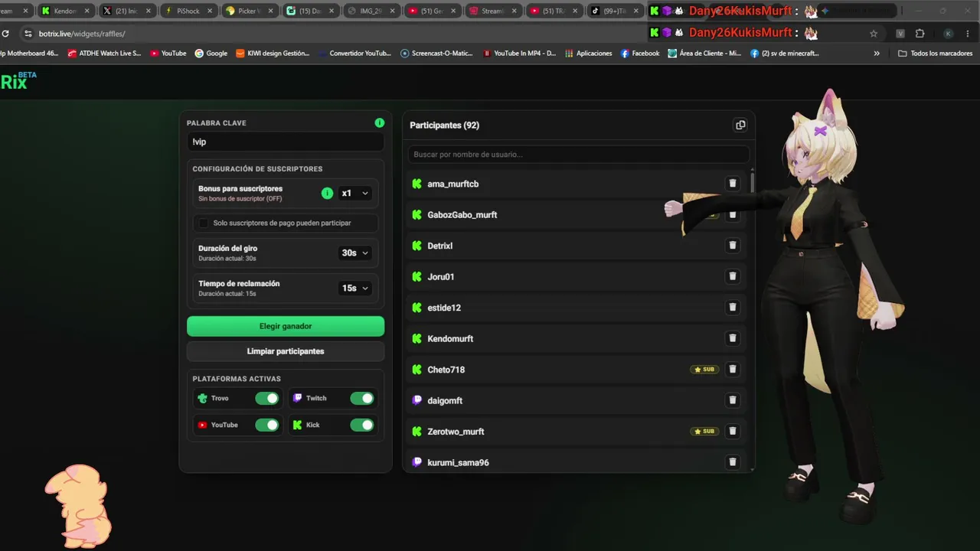Click the green info icon beside Palabra Clave
Screen dimensions: 980x551
point(380,122)
